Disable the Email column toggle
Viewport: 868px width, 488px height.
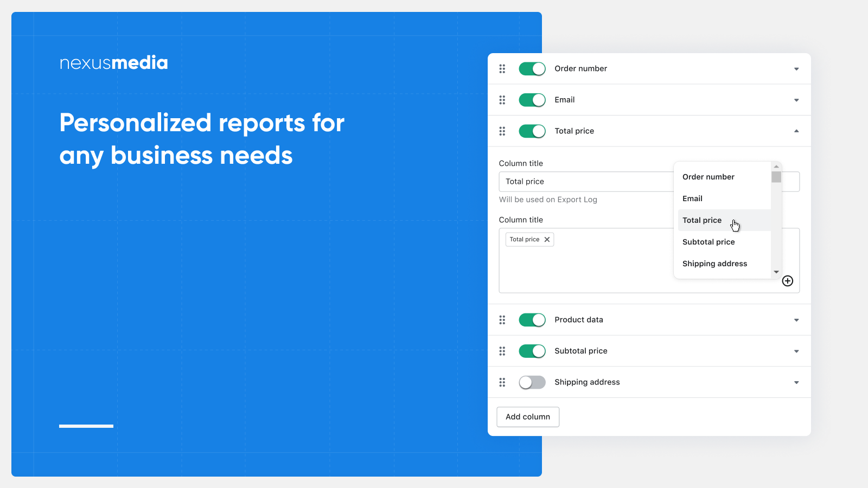pos(532,100)
